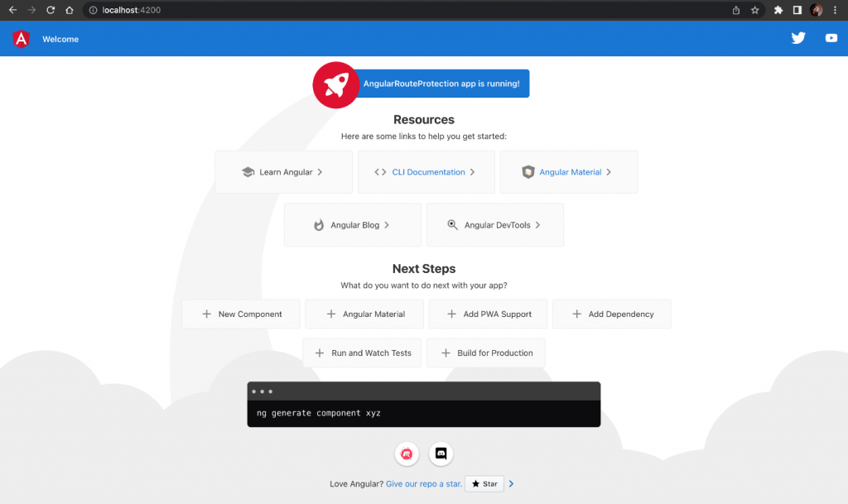The width and height of the screenshot is (848, 504).
Task: Open the Discord community icon
Action: click(x=440, y=454)
